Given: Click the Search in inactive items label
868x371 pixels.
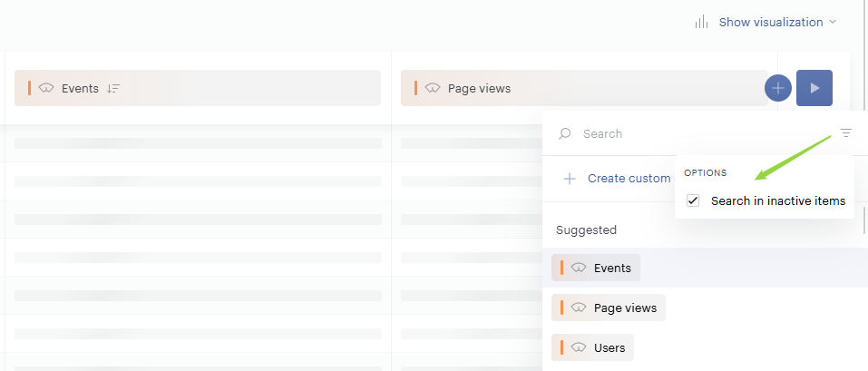Looking at the screenshot, I should click(x=778, y=201).
